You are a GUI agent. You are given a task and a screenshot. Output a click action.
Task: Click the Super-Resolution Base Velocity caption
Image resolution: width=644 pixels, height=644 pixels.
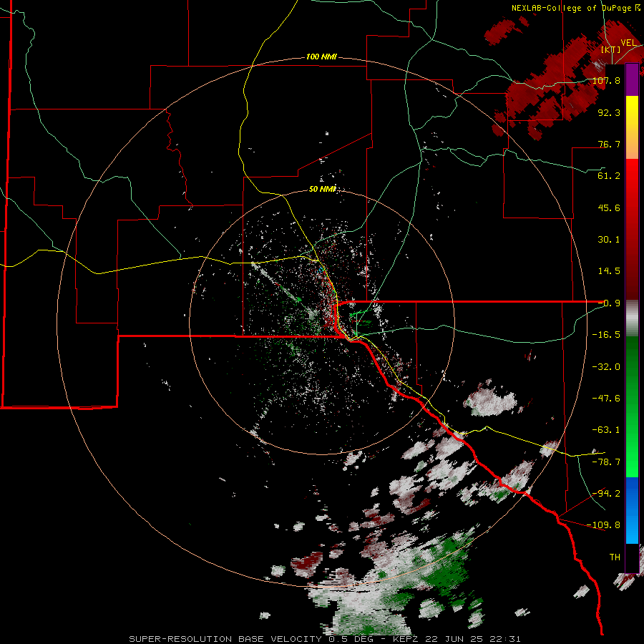pos(325,639)
